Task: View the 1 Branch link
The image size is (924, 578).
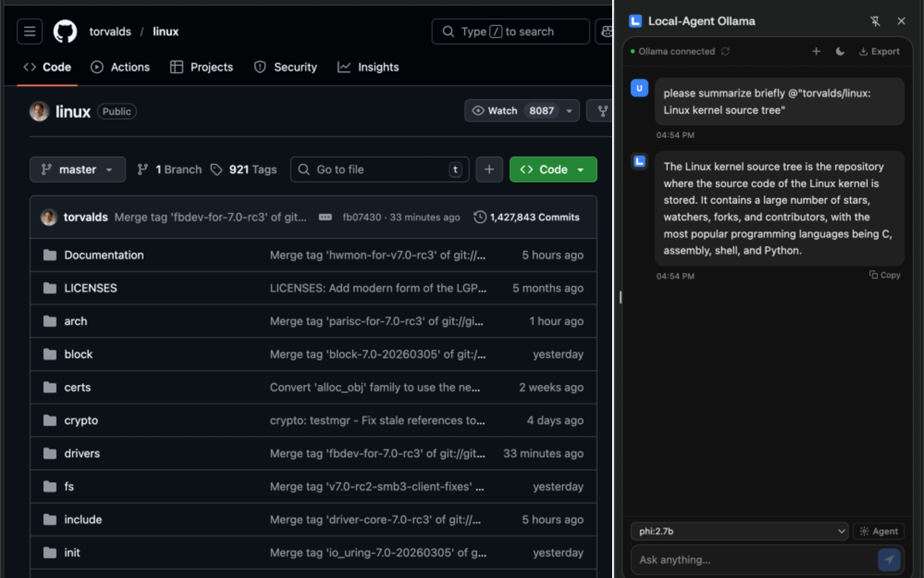Action: coord(170,170)
